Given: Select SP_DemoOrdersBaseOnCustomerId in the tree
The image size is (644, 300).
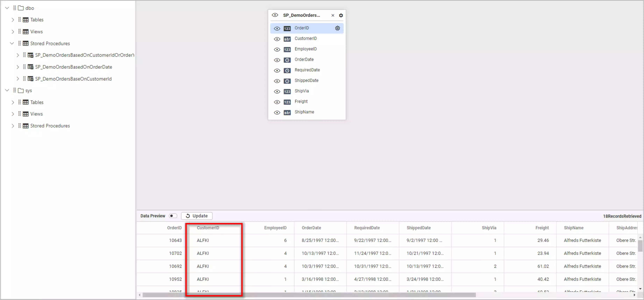Looking at the screenshot, I should pos(73,79).
